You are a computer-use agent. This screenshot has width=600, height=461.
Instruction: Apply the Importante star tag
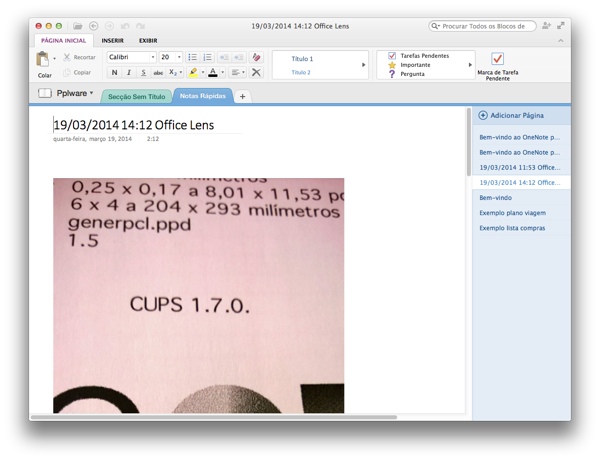pyautogui.click(x=409, y=65)
